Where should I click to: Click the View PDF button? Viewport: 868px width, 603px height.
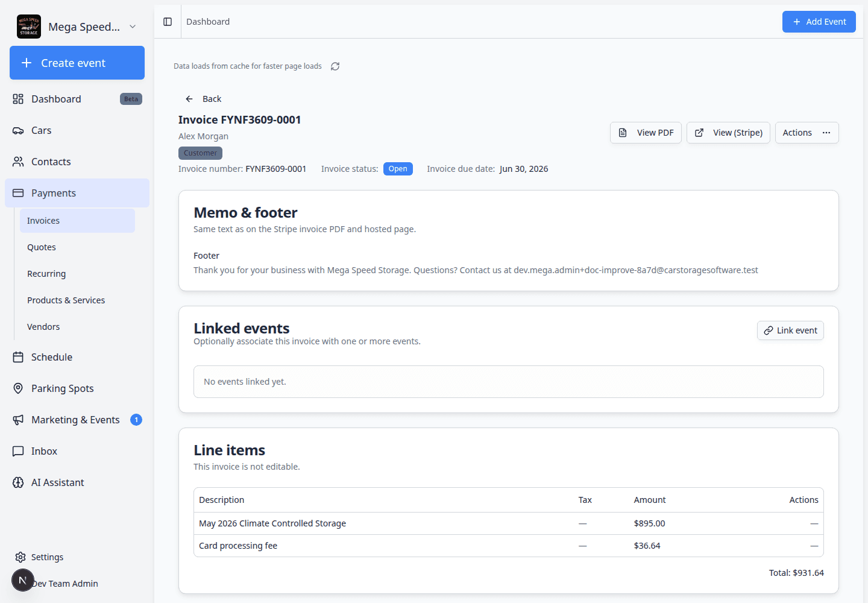646,133
